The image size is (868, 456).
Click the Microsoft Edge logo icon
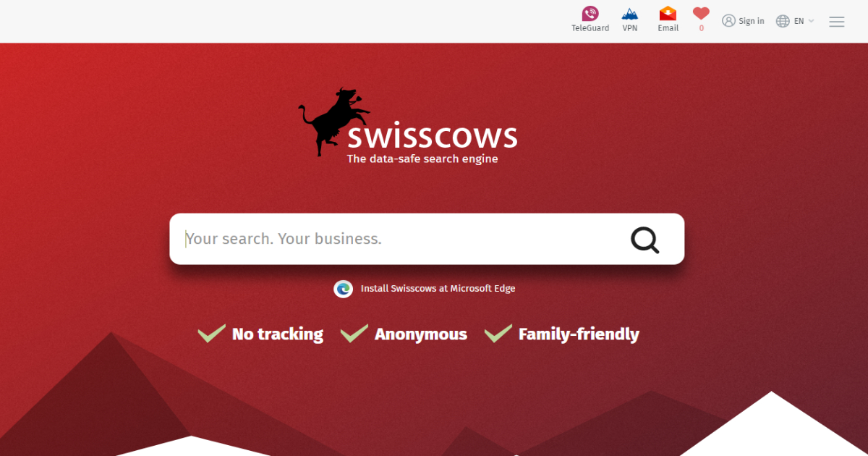pyautogui.click(x=343, y=288)
